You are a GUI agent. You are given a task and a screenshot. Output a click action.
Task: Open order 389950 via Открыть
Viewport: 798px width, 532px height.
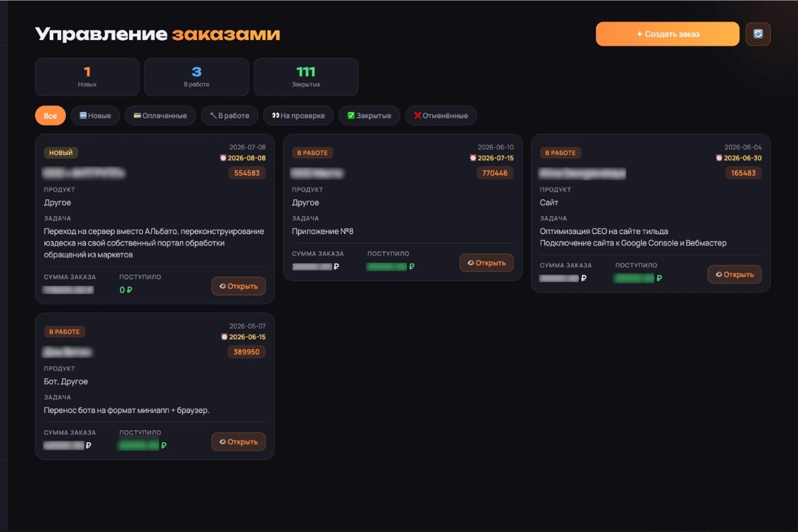click(239, 442)
